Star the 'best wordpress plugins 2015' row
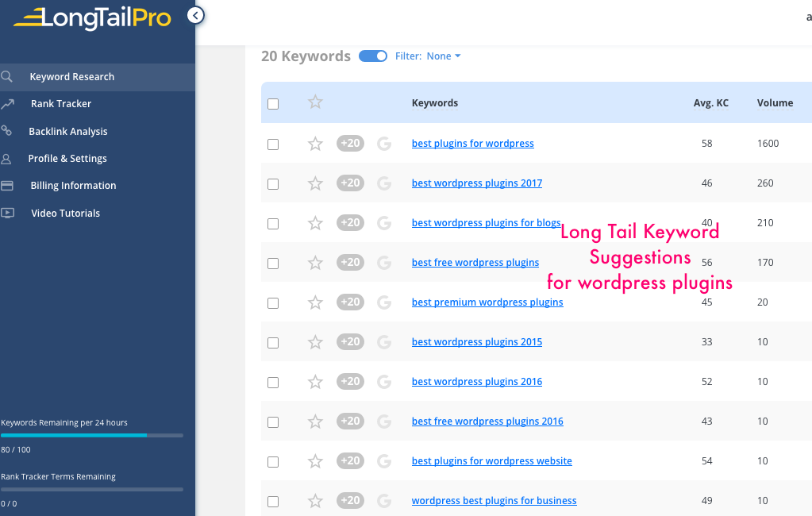 click(315, 342)
